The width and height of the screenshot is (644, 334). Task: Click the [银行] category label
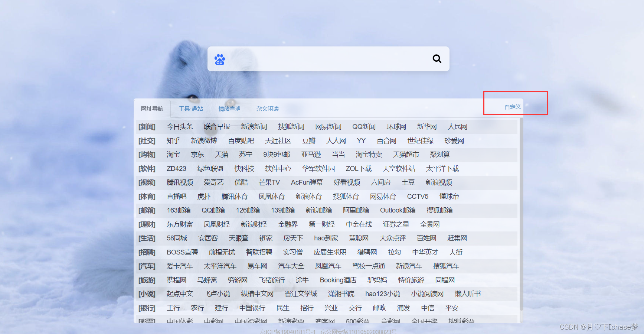[147, 308]
